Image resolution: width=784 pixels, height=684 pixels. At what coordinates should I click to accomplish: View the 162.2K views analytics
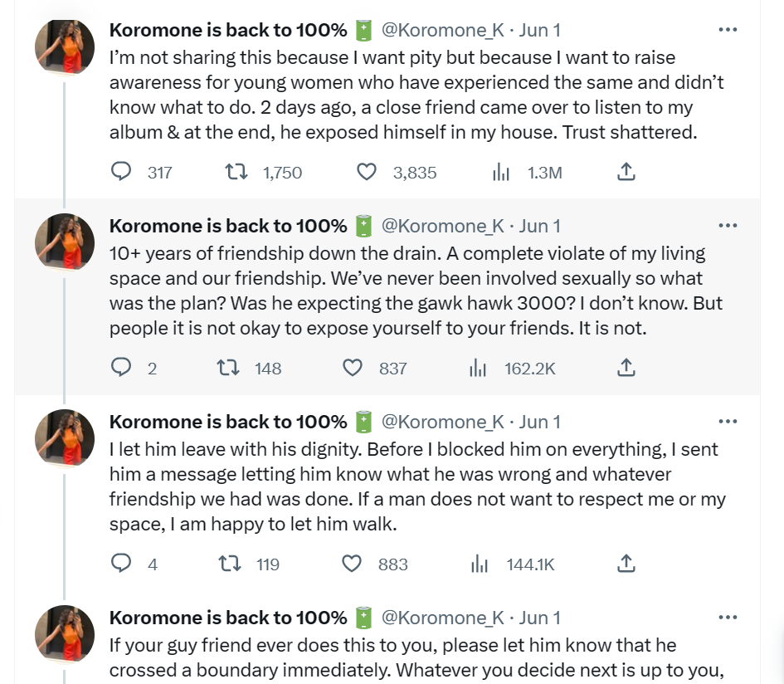tap(478, 368)
